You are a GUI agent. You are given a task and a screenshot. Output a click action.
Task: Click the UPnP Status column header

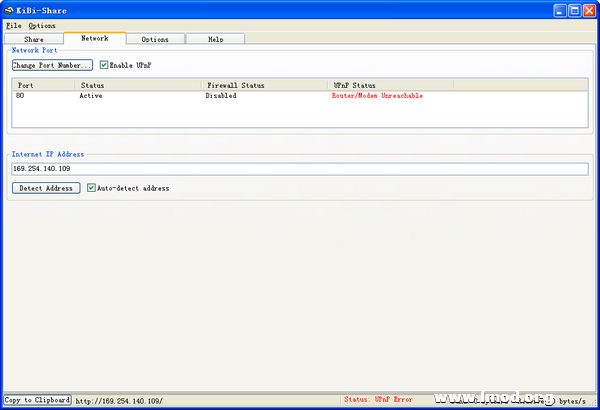point(390,86)
